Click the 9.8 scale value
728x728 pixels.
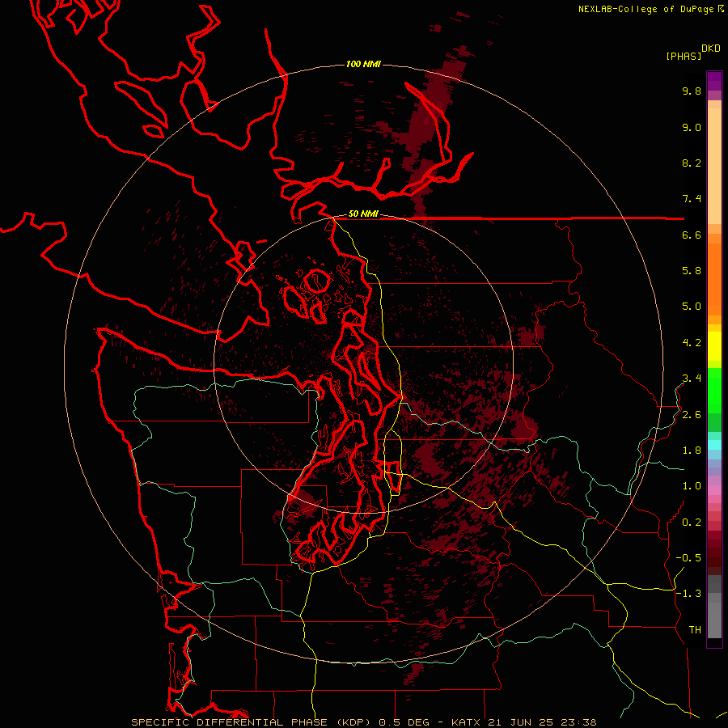(x=692, y=91)
